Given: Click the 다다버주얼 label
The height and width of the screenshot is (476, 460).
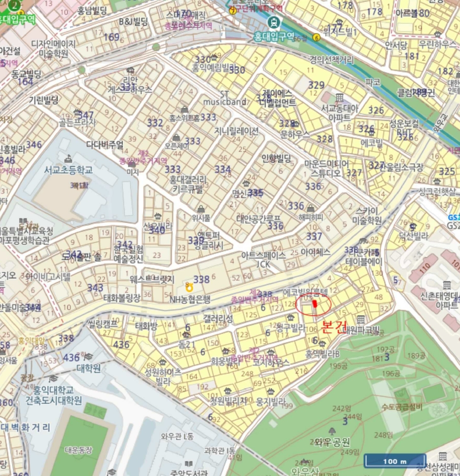Looking at the screenshot, I should tap(105, 145).
